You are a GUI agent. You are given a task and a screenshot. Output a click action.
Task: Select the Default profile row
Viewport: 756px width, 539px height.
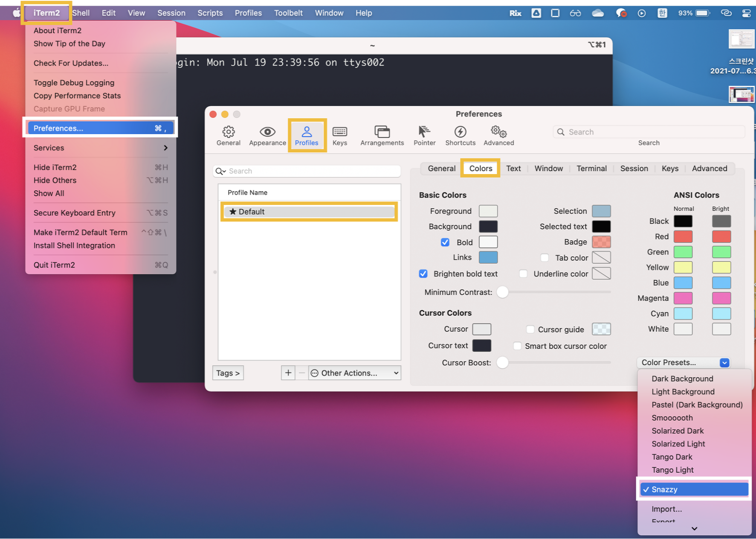[309, 212]
